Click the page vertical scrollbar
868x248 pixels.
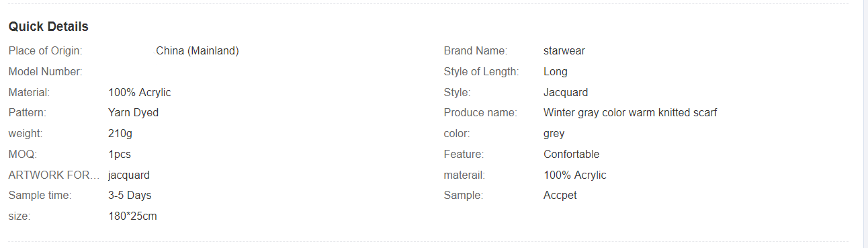(865, 124)
